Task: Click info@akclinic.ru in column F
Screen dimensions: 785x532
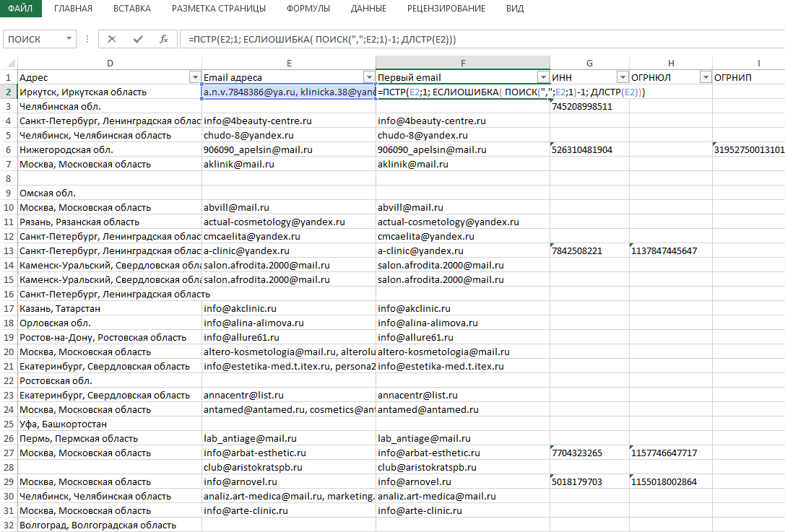Action: tap(463, 309)
